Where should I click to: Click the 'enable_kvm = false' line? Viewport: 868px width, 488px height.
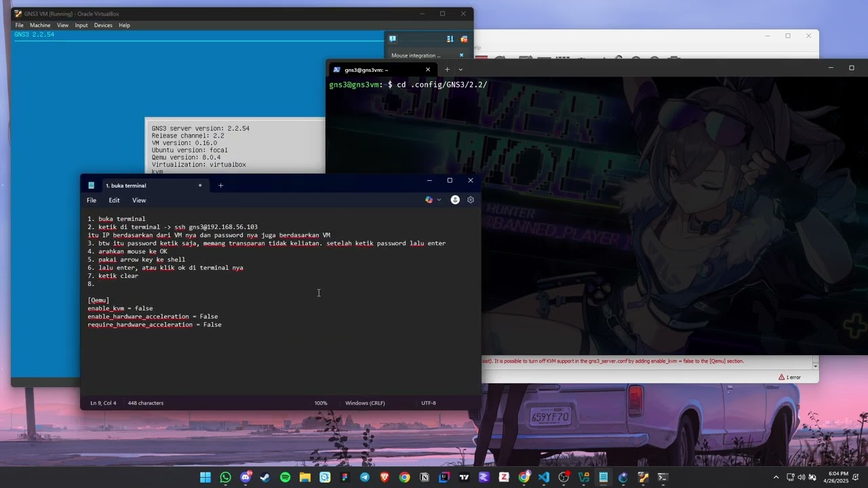click(x=120, y=308)
